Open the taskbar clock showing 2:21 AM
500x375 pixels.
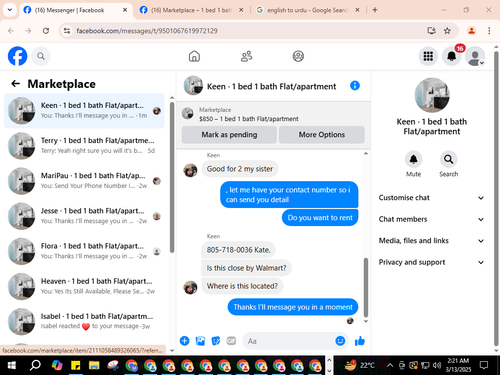tap(458, 365)
